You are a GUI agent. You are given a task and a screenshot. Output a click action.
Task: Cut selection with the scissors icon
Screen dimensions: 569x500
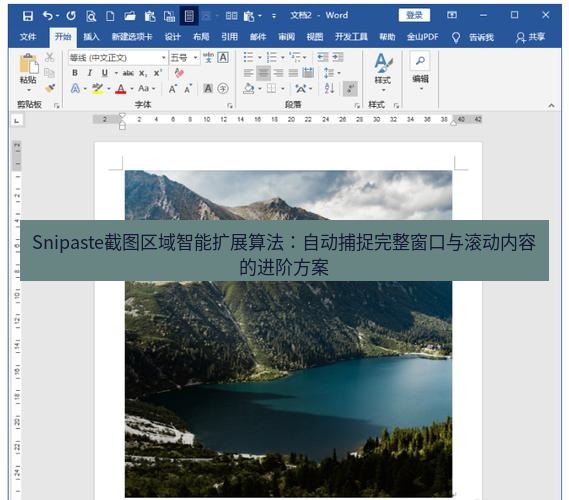click(x=49, y=57)
